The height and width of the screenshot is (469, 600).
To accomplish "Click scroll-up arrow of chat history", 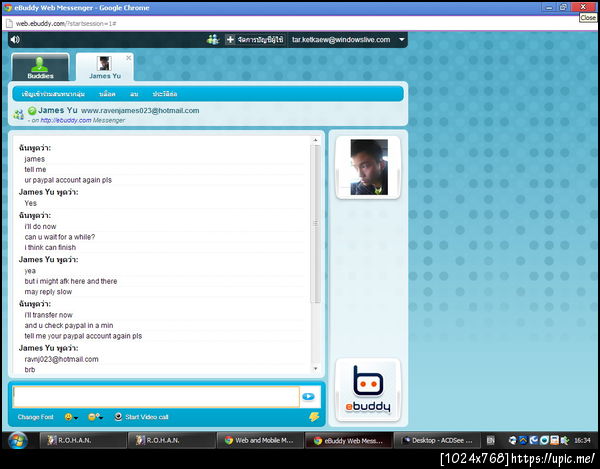I will click(315, 140).
